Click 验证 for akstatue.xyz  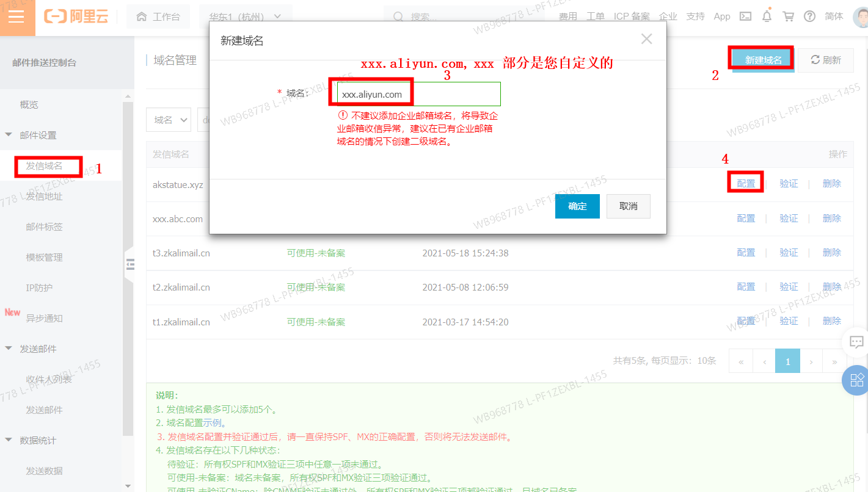coord(789,184)
